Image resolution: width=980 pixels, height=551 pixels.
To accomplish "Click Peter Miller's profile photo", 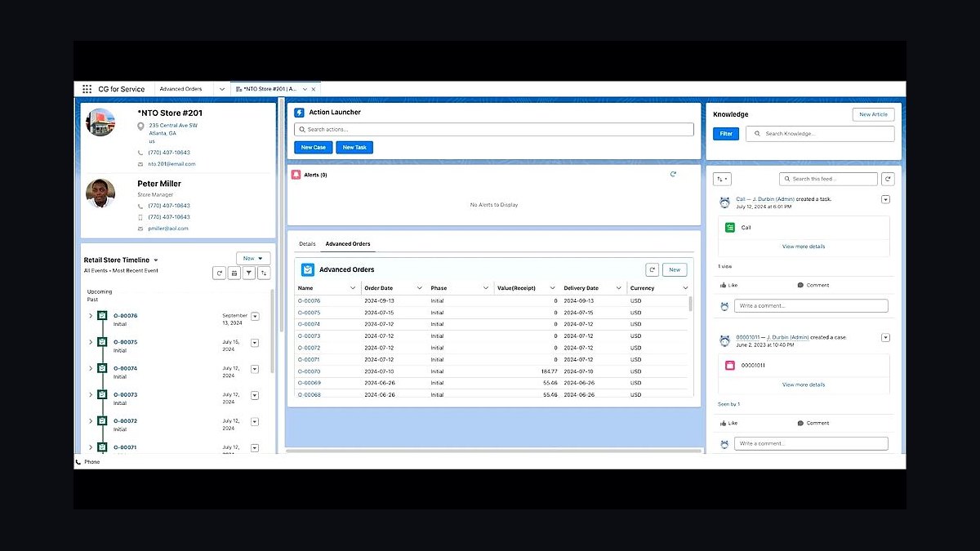I will [100, 193].
